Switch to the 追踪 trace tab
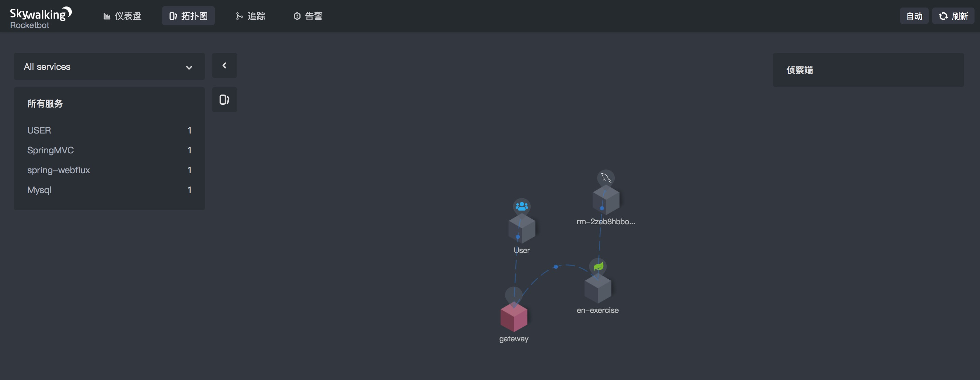 tap(250, 16)
